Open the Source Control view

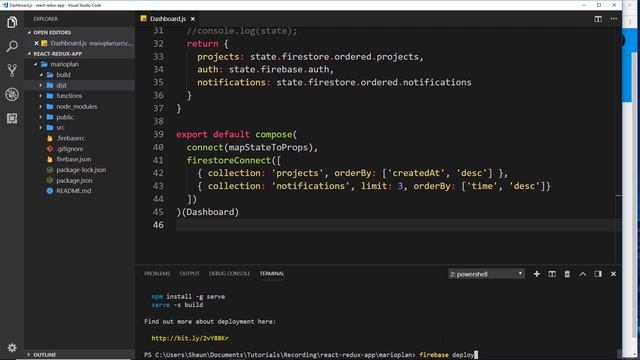pyautogui.click(x=12, y=70)
